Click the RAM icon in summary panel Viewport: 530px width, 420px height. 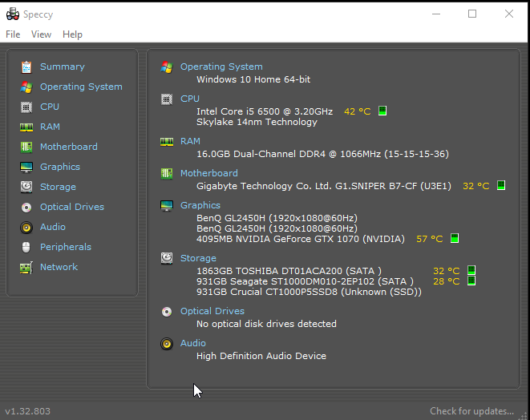(167, 142)
